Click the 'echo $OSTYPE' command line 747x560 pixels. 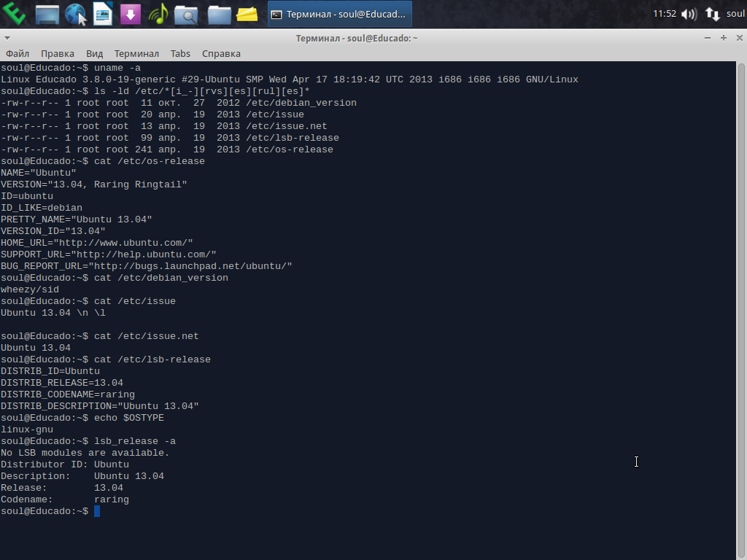coord(82,418)
